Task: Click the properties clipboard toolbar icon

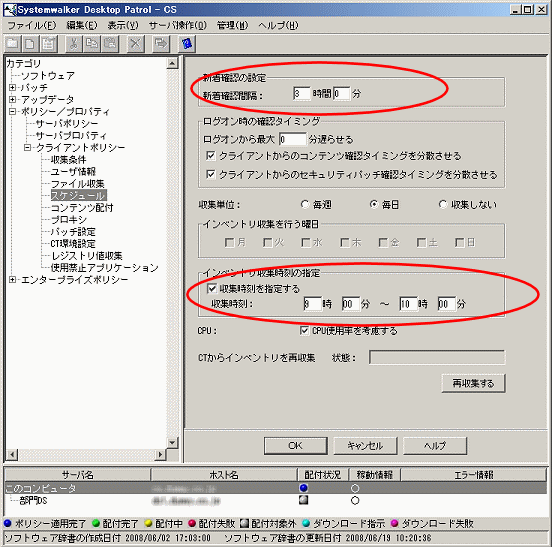Action: (x=48, y=44)
